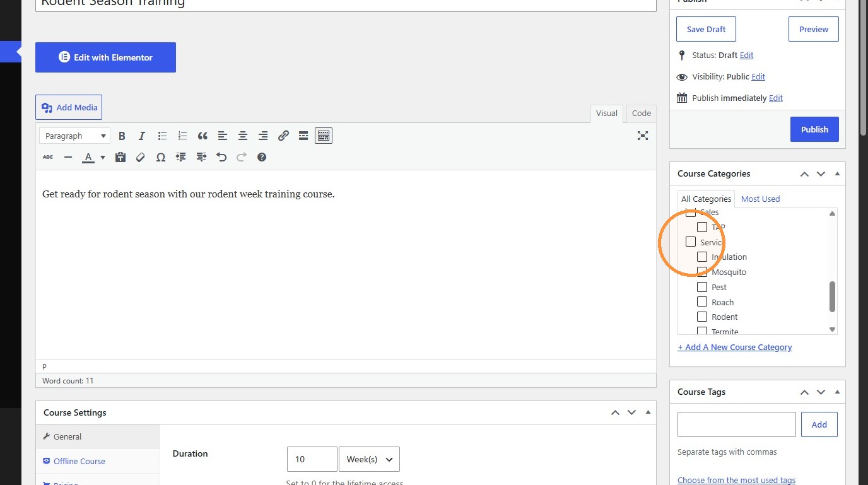Screen dimensions: 868x485
Task: Open the Add A New Course Category link
Action: point(735,347)
